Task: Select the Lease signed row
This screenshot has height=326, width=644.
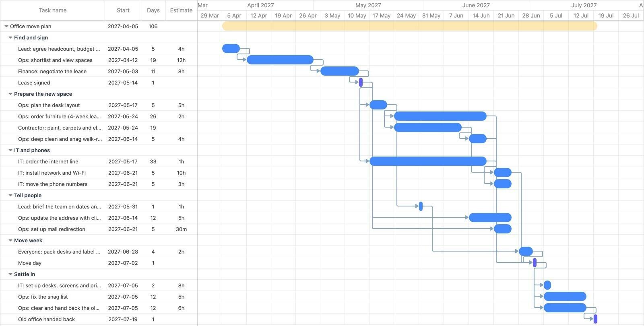Action: tap(99, 83)
